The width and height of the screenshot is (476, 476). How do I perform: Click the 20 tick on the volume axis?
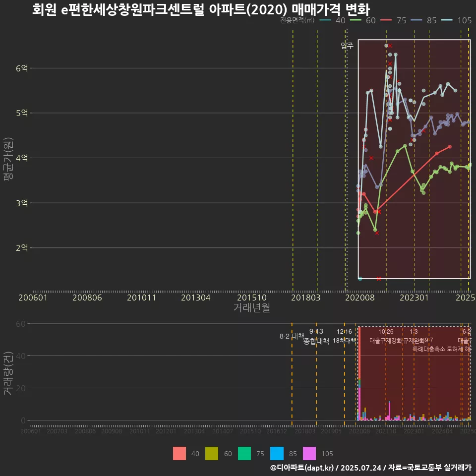click(21, 388)
